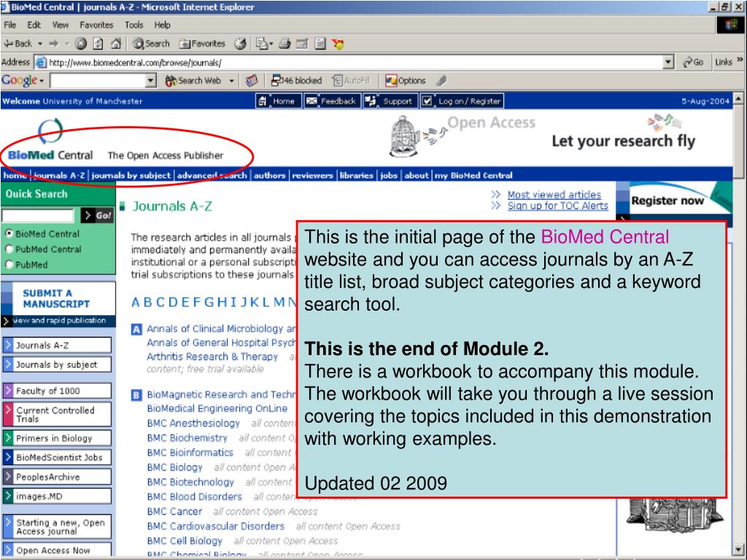Click journals by subject nav tab

131,175
